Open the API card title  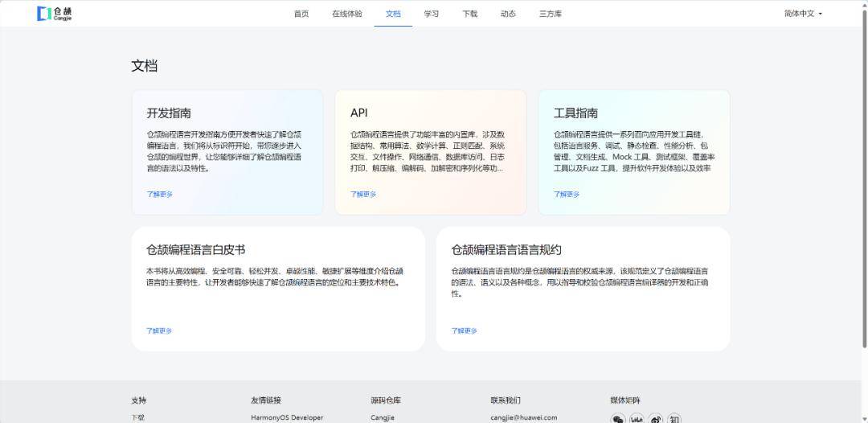click(x=358, y=113)
